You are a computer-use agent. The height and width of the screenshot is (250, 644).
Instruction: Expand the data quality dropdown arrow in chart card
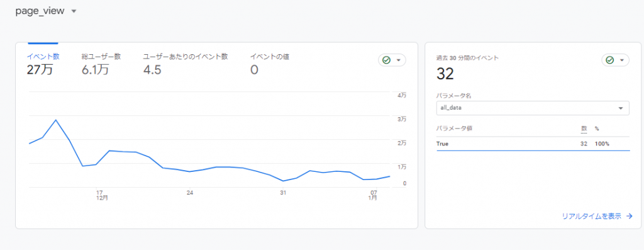click(398, 60)
